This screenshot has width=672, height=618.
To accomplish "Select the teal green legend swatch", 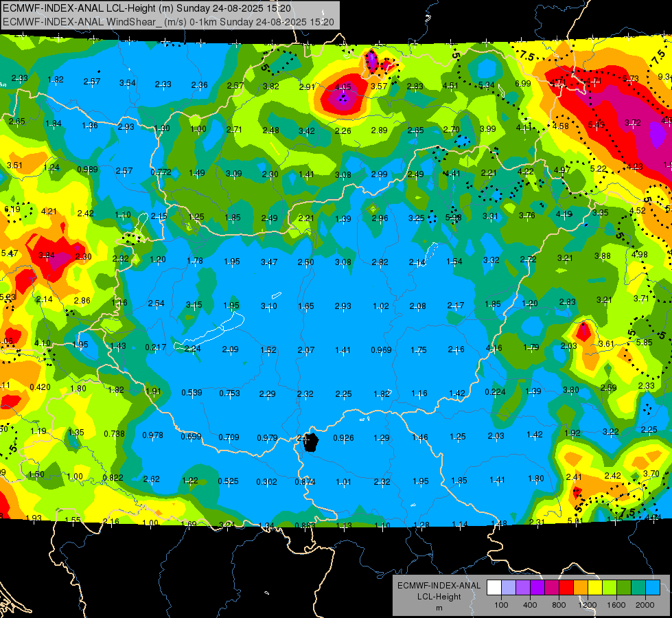I will pos(638,587).
